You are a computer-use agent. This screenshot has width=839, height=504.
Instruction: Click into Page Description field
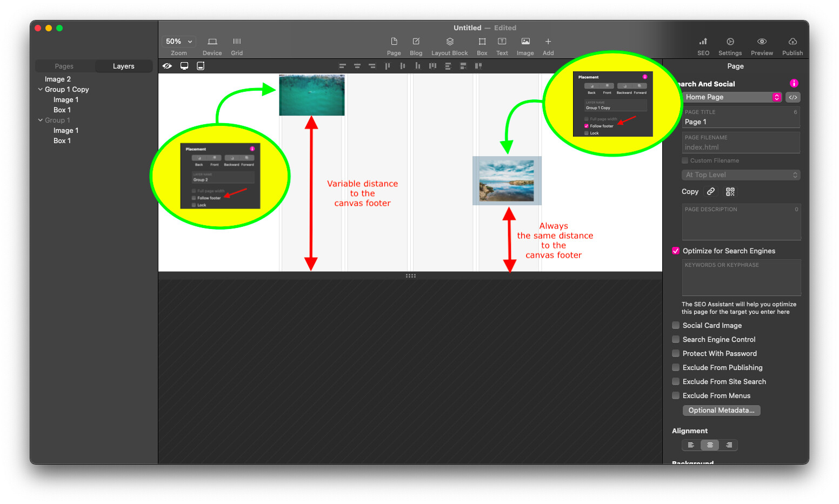coord(741,222)
